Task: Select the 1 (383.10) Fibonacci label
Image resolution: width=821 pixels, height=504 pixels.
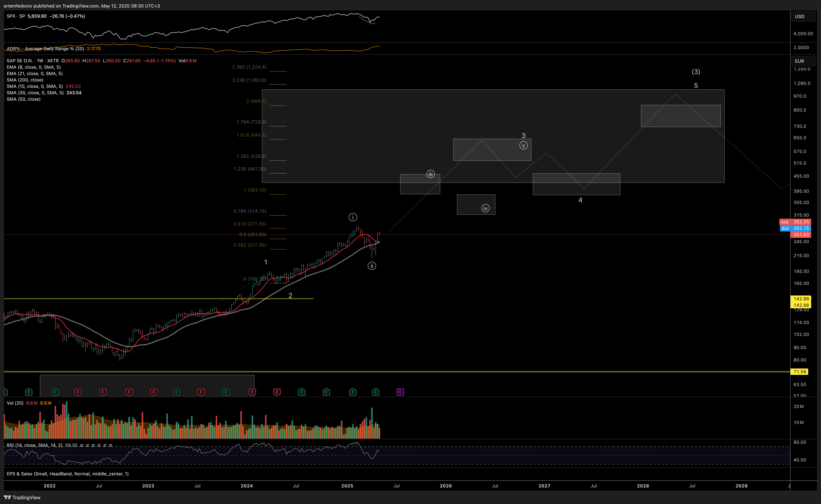Action: tap(255, 190)
